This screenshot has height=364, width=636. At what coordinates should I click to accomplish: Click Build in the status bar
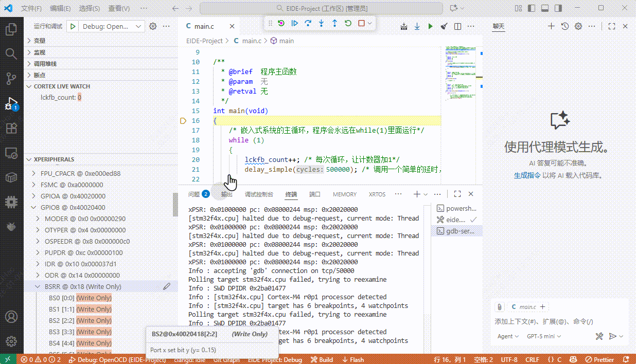tap(322, 359)
